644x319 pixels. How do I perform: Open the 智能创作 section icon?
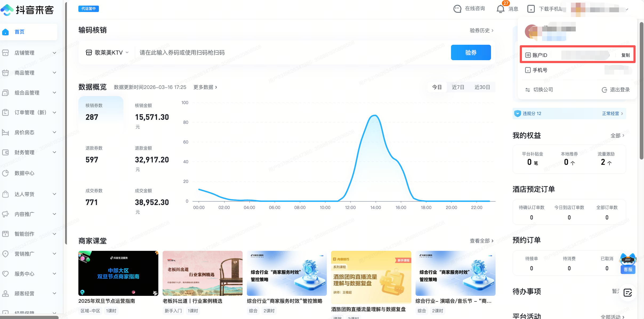click(x=6, y=234)
